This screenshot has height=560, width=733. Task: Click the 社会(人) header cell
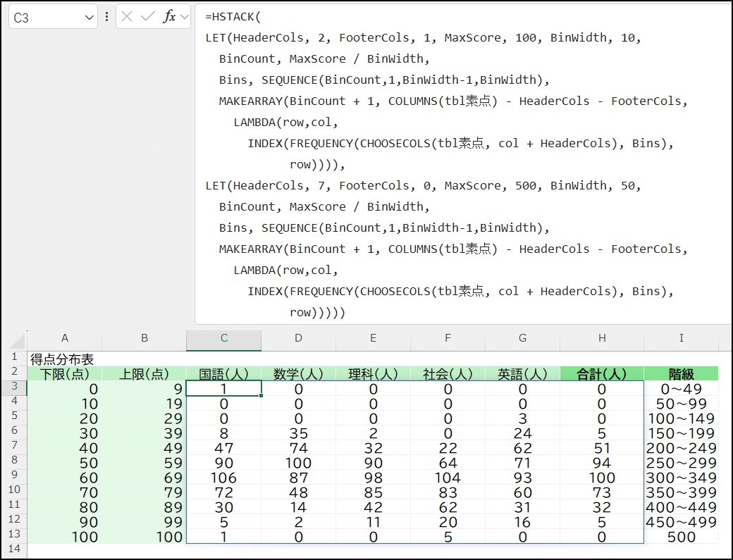coord(448,373)
